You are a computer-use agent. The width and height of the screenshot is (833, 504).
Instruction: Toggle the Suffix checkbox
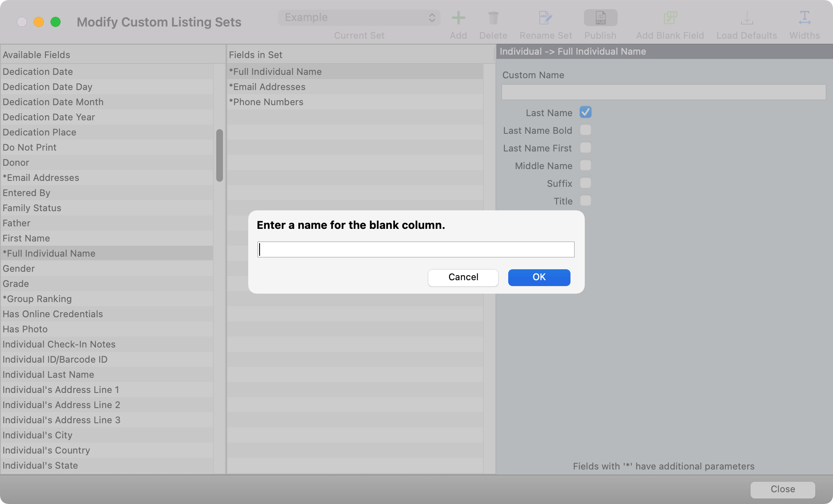[x=585, y=183]
